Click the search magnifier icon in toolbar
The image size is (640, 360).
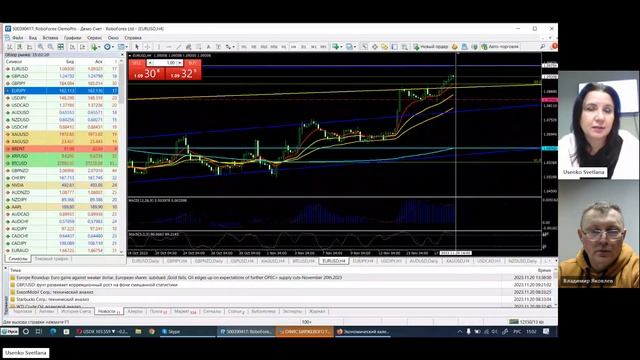(x=542, y=47)
